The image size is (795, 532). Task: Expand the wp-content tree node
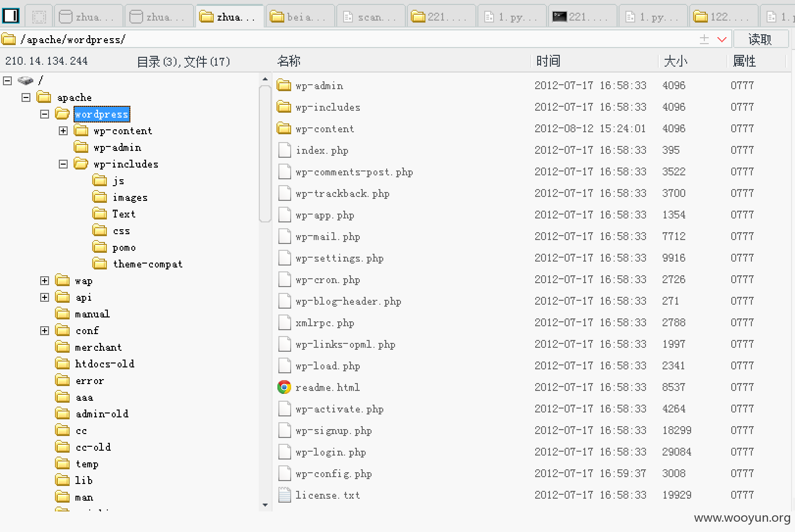[63, 130]
